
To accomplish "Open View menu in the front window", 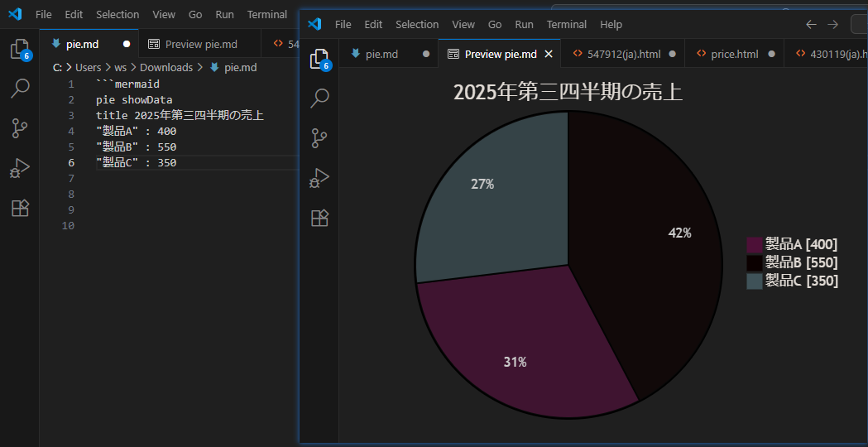I will [463, 24].
